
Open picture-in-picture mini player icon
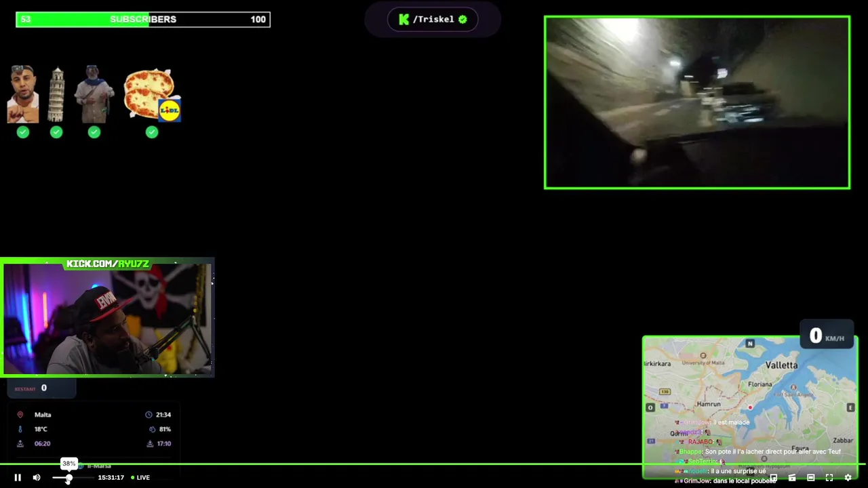773,477
